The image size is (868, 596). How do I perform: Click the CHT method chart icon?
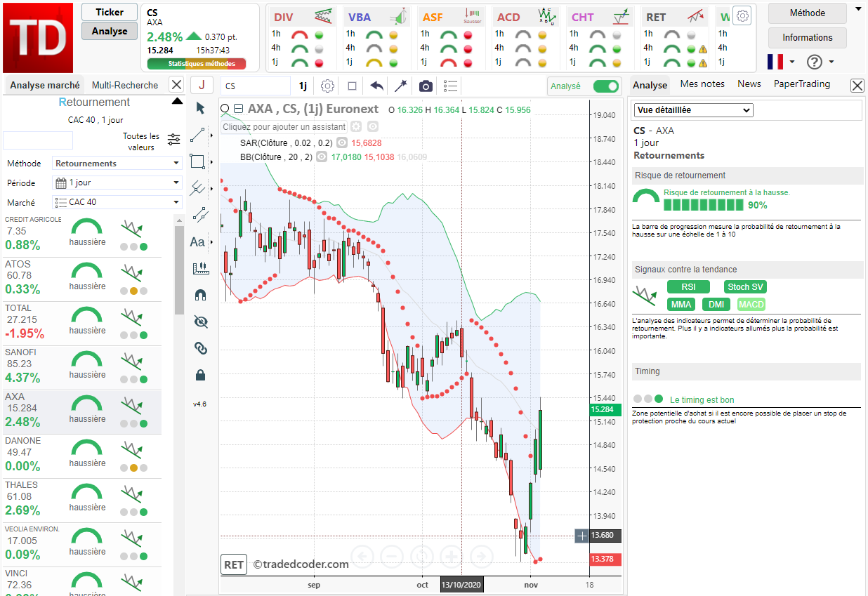point(621,16)
